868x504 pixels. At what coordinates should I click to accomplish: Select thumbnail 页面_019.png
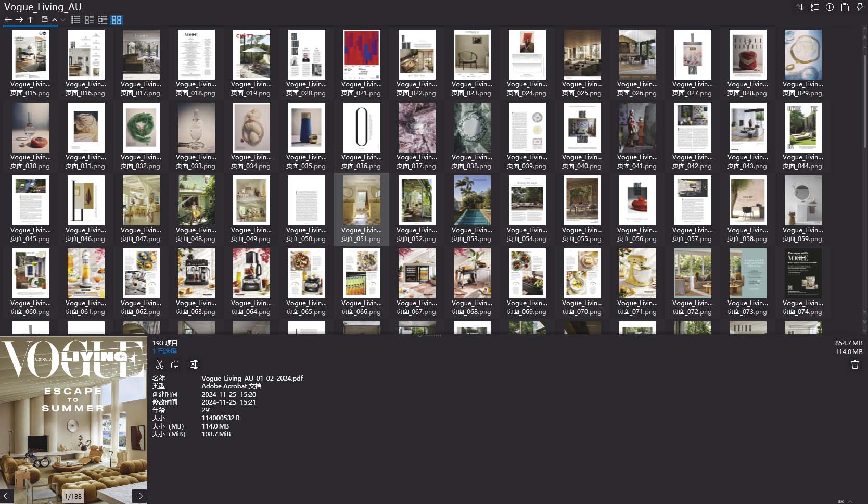click(251, 55)
